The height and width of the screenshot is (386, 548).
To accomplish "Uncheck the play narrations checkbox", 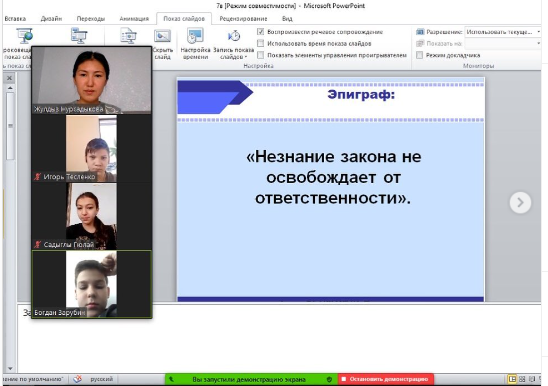I will pos(260,32).
